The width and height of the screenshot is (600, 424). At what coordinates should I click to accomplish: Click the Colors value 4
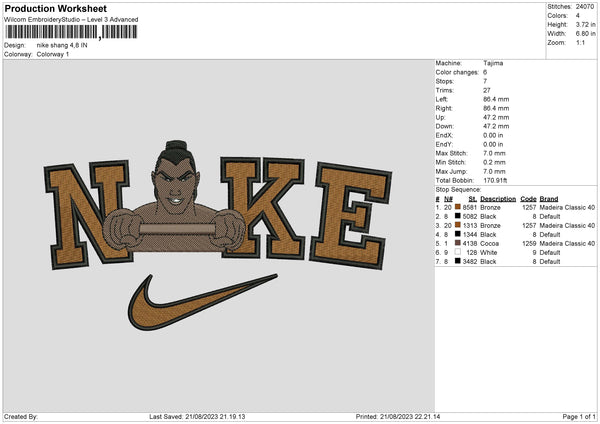578,16
